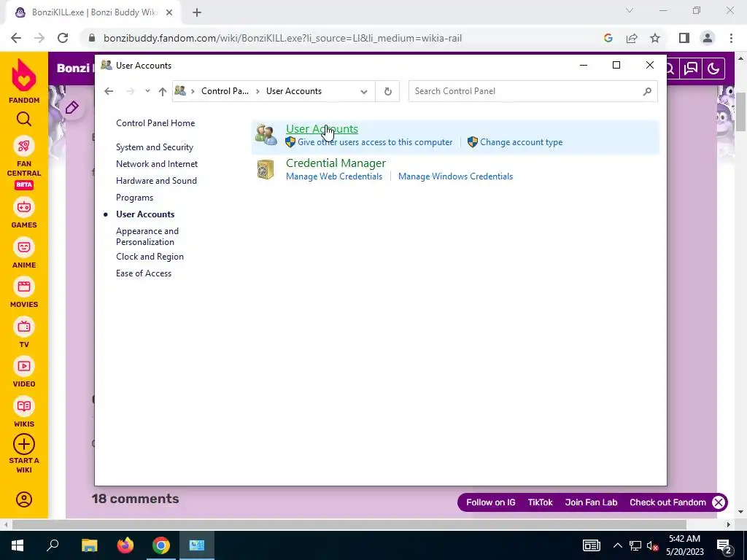This screenshot has width=747, height=560.
Task: Click in Search Control Panel field
Action: [x=533, y=91]
